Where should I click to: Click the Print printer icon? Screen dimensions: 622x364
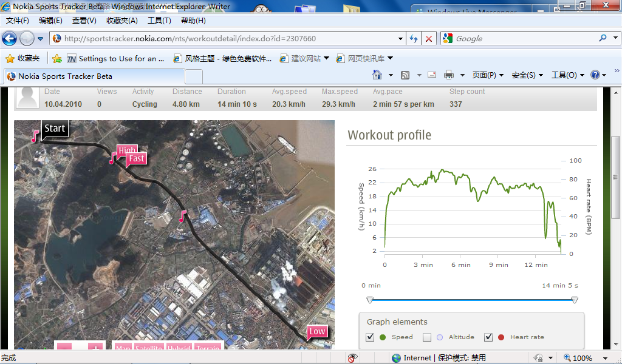449,75
